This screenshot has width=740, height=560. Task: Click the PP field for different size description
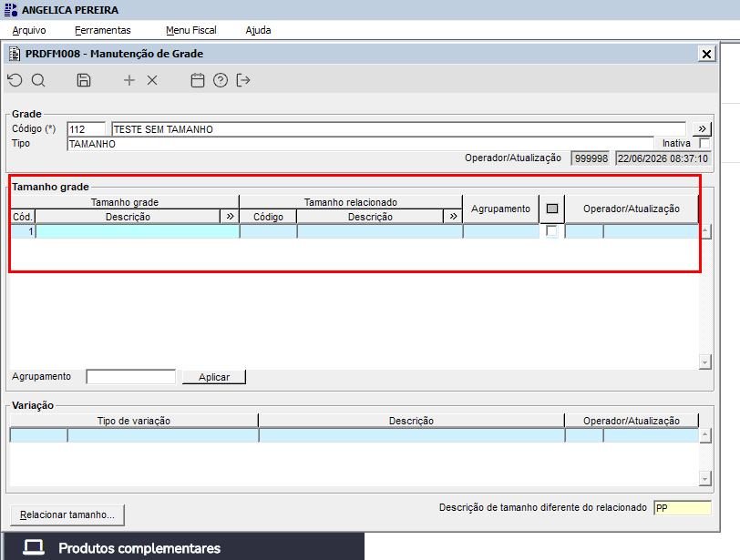pos(683,508)
